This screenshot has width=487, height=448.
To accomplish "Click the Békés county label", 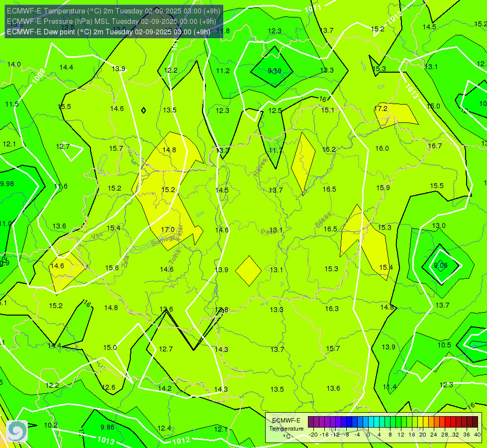I will pyautogui.click(x=323, y=220).
